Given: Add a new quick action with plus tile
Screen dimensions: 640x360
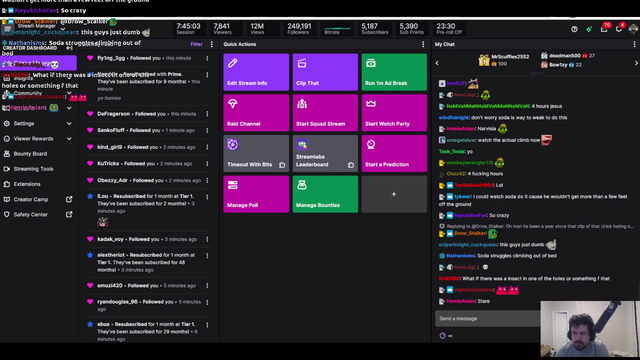Looking at the screenshot, I should coord(394,194).
